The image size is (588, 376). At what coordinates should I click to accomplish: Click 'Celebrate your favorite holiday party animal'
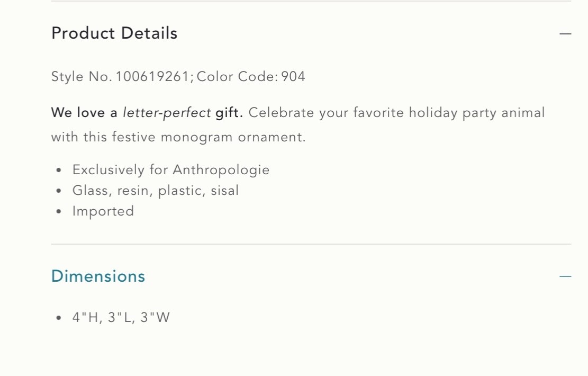396,113
